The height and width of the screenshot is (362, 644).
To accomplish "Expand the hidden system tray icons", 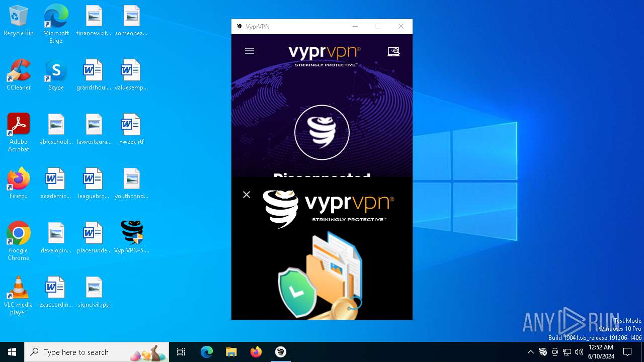I will point(530,352).
